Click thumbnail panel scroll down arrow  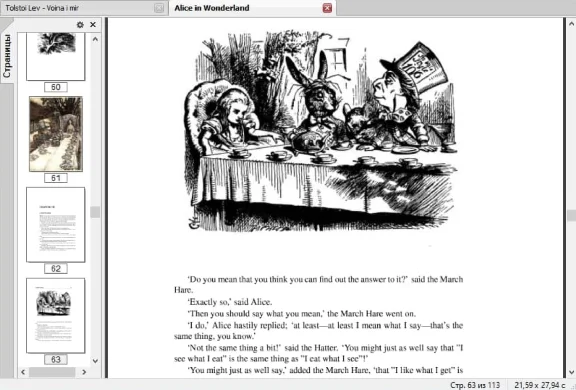click(x=96, y=361)
